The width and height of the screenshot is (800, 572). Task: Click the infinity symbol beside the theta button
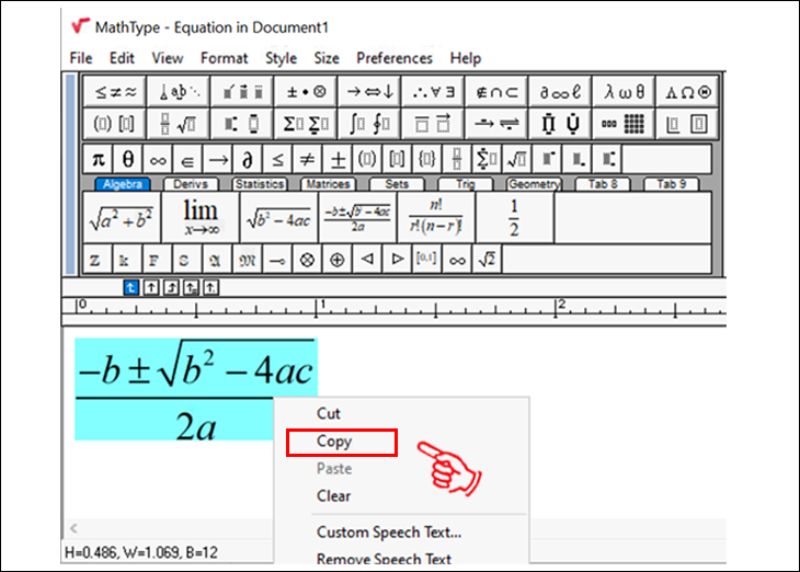tap(158, 160)
